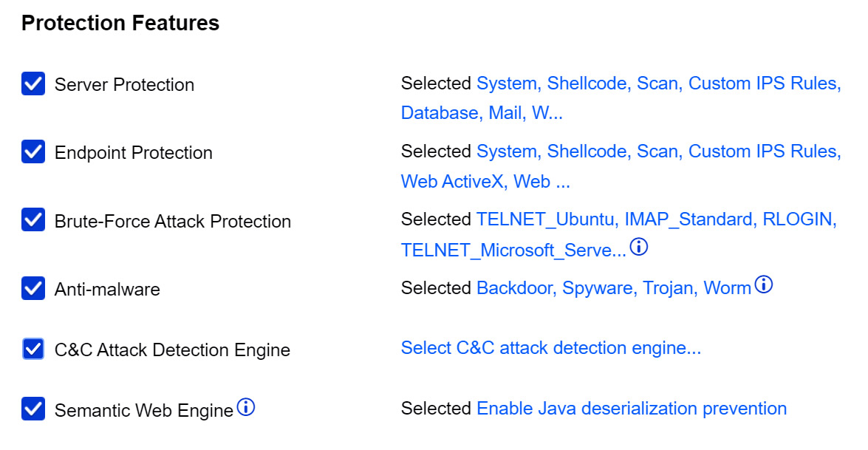Screen dimensions: 868x450
Task: Click info icon after TELNET_Microsoft_Serve...
Action: (639, 247)
